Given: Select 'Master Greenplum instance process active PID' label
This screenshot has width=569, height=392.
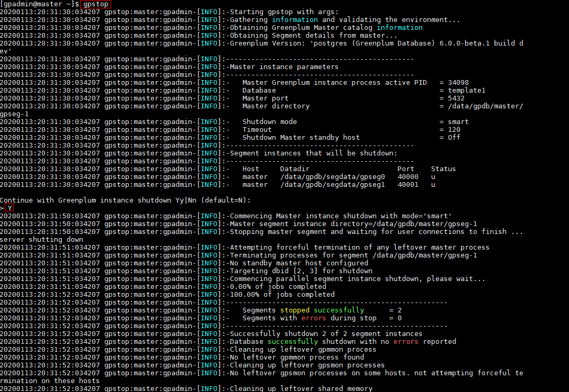Looking at the screenshot, I should [335, 83].
